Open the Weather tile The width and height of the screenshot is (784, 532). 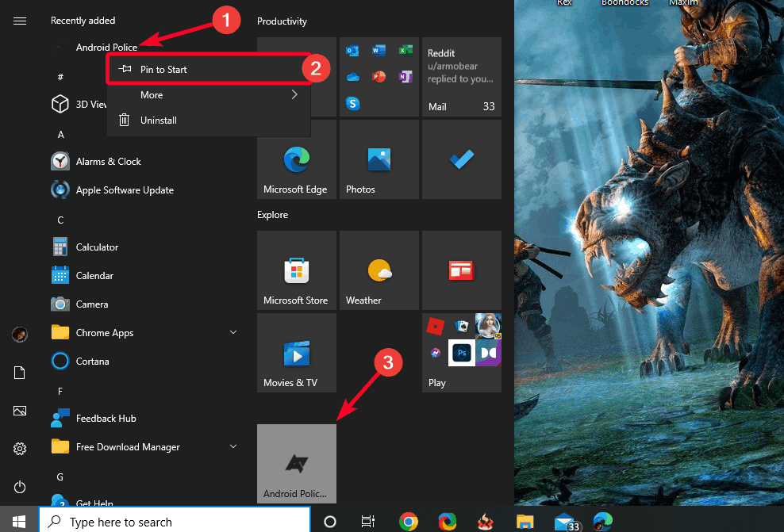379,270
